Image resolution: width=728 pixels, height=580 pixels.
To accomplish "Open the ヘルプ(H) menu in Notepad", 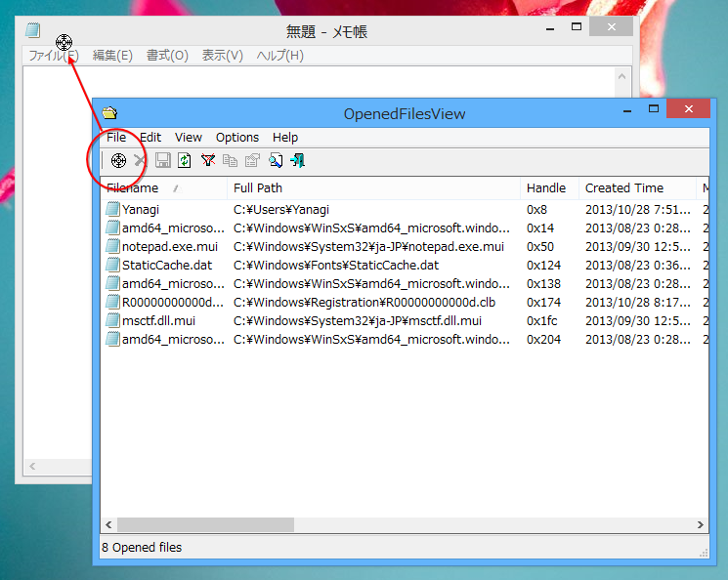I will tap(280, 56).
